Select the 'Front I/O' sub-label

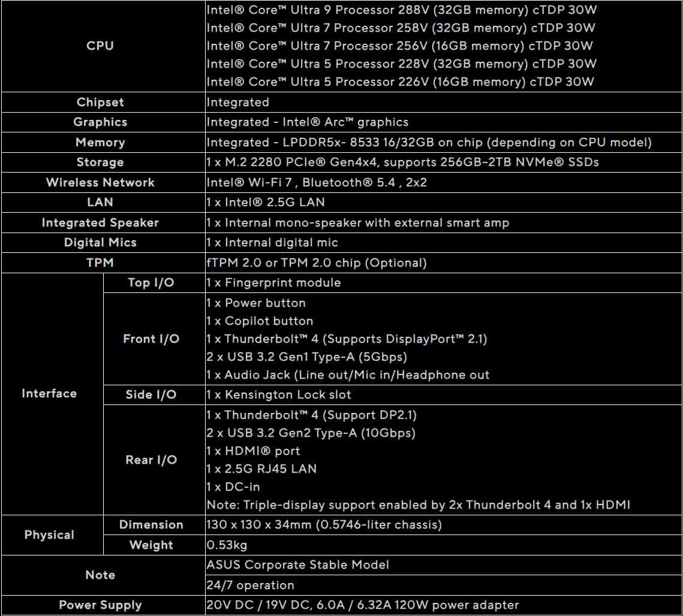[151, 339]
